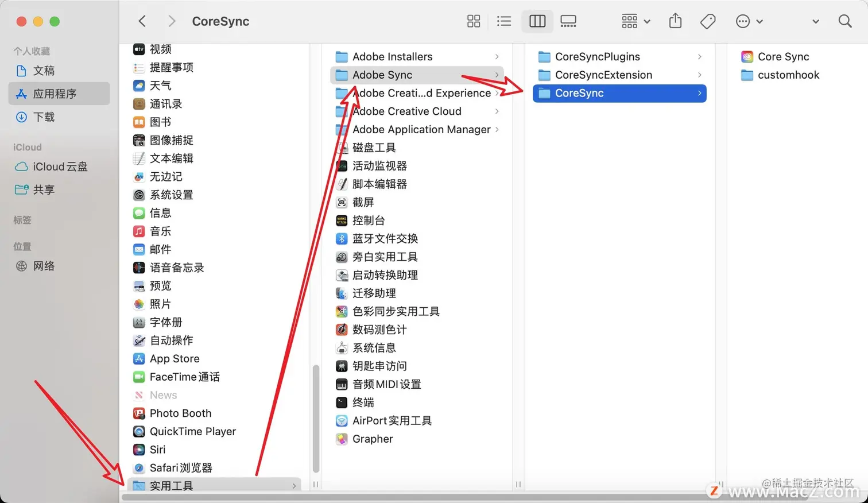The image size is (868, 503).
Task: Switch to icon grid view
Action: coord(474,21)
